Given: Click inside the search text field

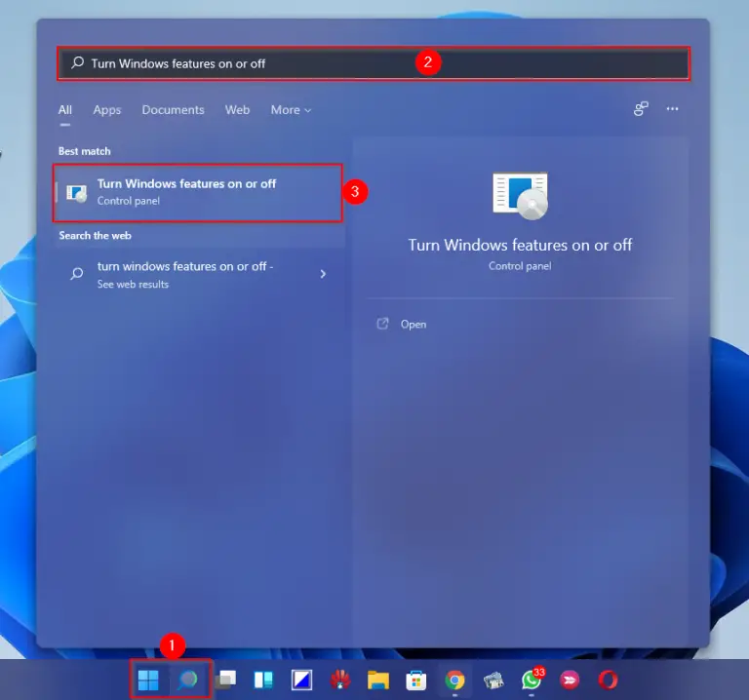Looking at the screenshot, I should click(374, 63).
